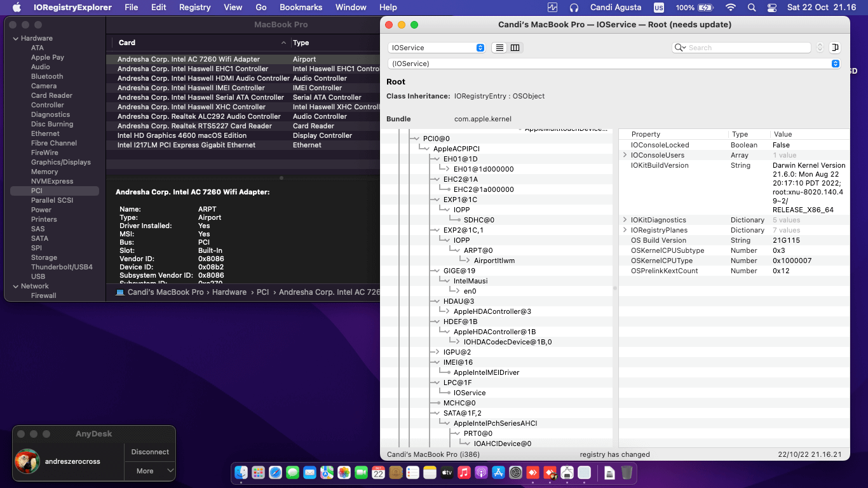
Task: Open System Preferences from Dock
Action: tap(515, 473)
